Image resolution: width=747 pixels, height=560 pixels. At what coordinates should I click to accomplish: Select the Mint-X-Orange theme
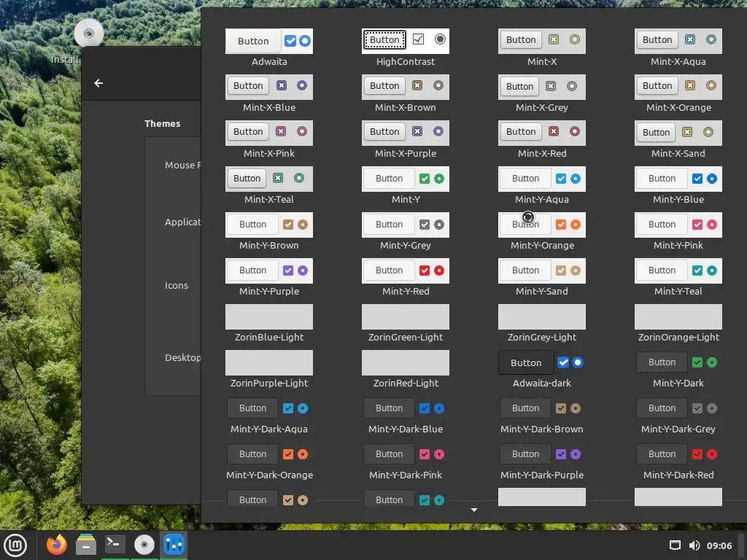[678, 94]
